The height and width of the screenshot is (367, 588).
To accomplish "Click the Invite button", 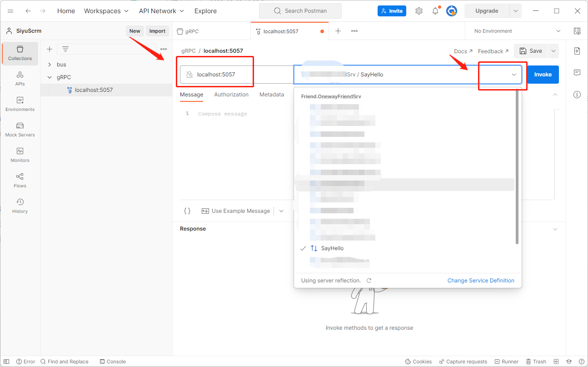I will pyautogui.click(x=392, y=11).
